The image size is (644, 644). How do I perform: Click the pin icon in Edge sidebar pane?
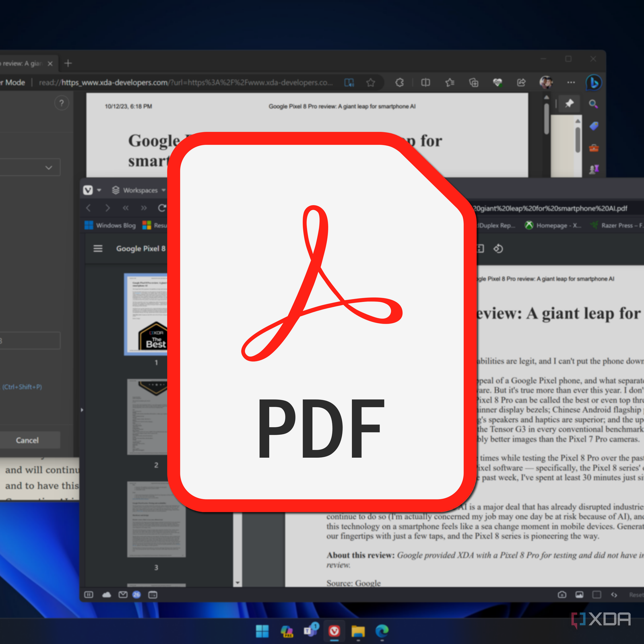pyautogui.click(x=569, y=103)
